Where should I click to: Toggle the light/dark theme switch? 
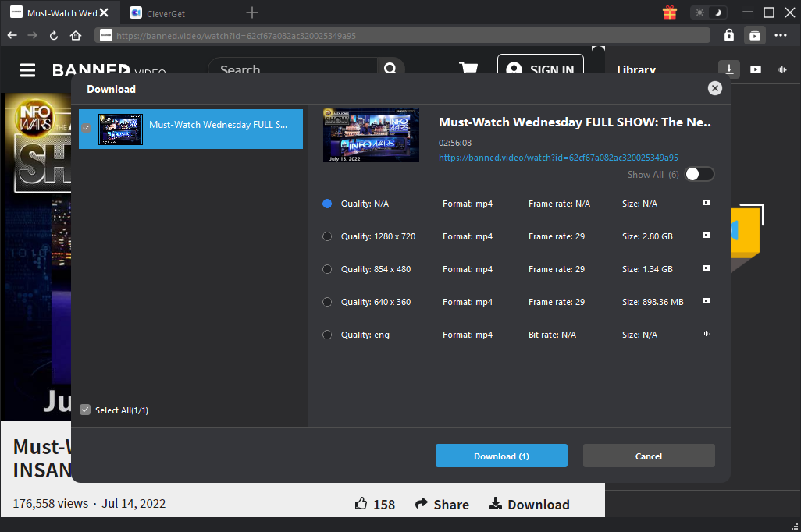pos(709,12)
